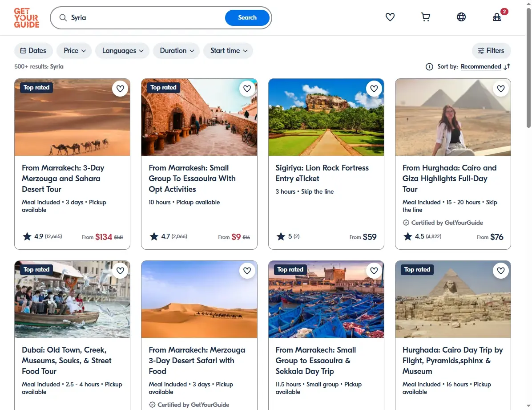Click the From $59 price
Screen dimensions: 532x410
click(363, 237)
